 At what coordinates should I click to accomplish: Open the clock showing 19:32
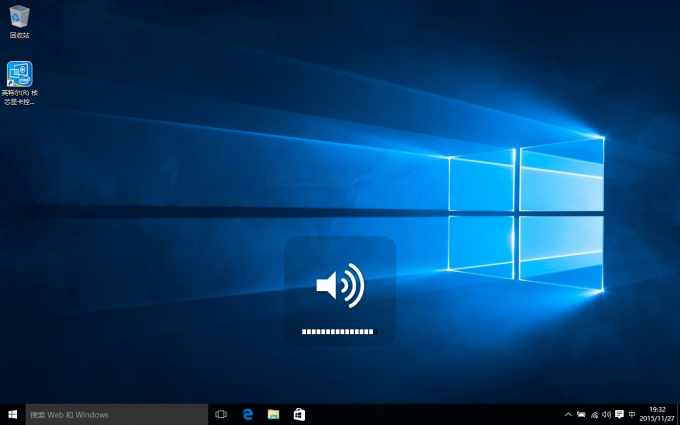pyautogui.click(x=657, y=415)
